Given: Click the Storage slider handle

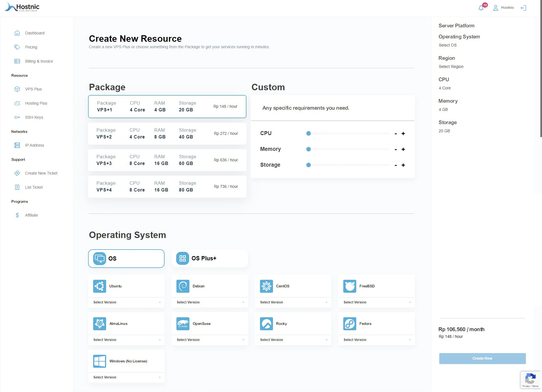Looking at the screenshot, I should (309, 165).
